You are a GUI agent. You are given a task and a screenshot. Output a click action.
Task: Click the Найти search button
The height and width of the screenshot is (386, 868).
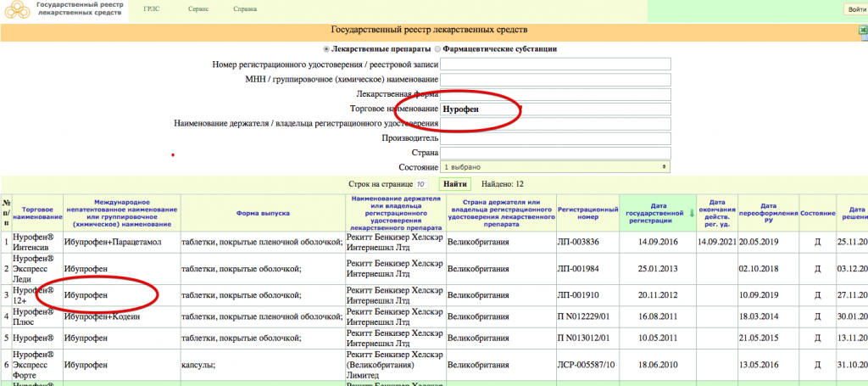click(455, 183)
